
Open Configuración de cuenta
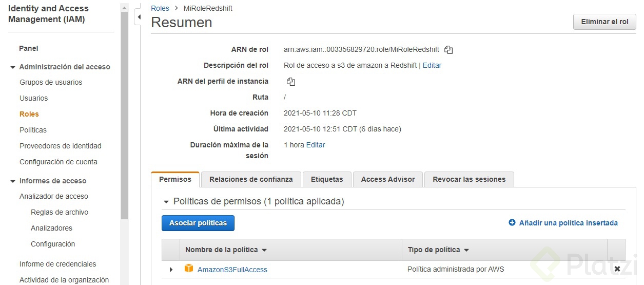[x=58, y=162]
